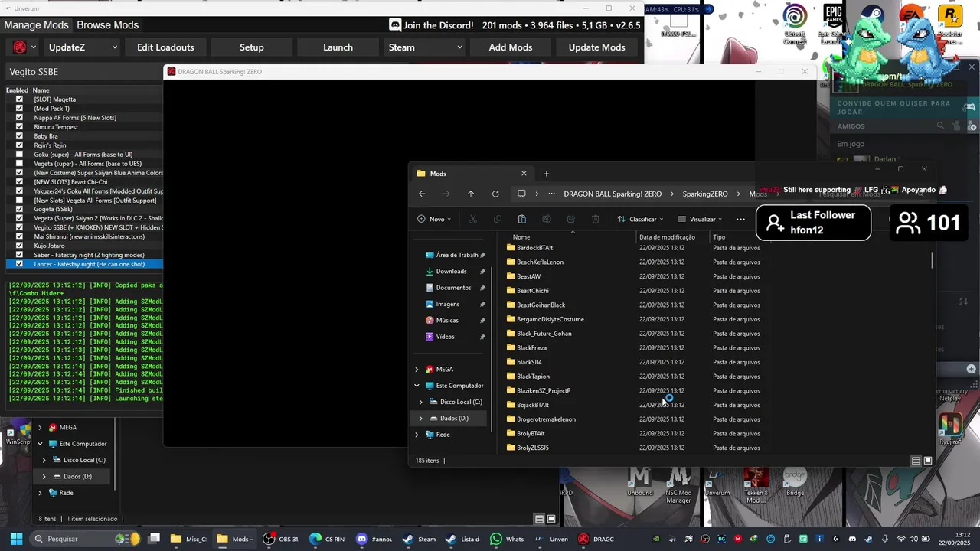Open the Rockstar Games desktop shortcut
The image size is (980, 551).
point(950,24)
